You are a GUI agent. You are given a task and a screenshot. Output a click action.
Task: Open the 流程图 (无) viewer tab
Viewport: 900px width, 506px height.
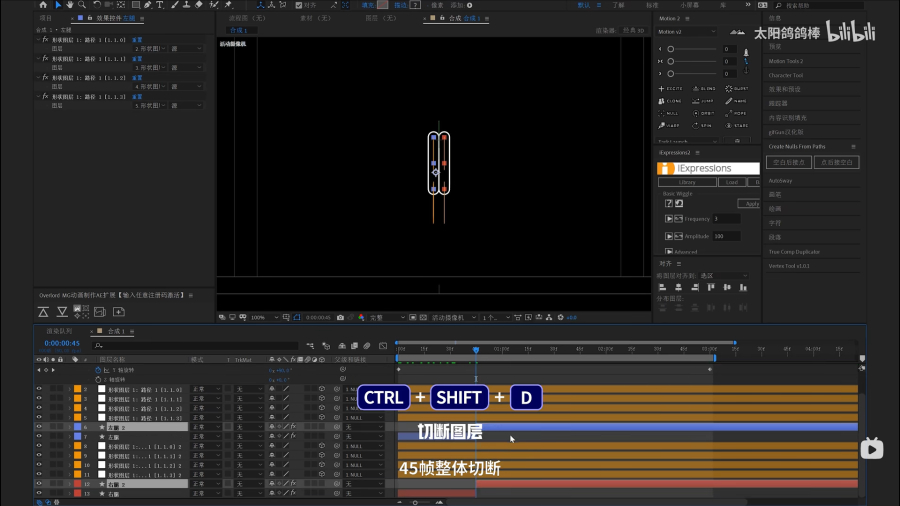(247, 18)
